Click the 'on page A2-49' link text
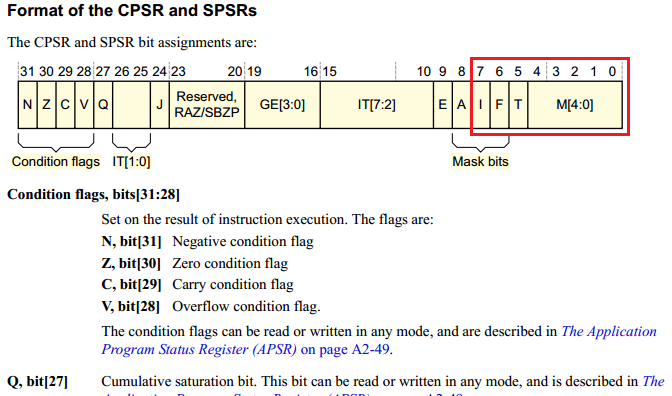 coord(346,349)
